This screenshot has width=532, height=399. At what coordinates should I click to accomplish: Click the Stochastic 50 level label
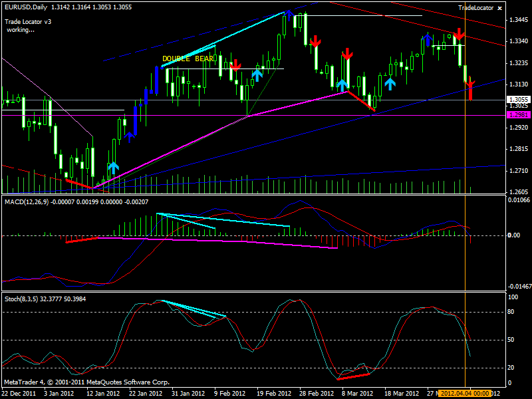coord(511,340)
